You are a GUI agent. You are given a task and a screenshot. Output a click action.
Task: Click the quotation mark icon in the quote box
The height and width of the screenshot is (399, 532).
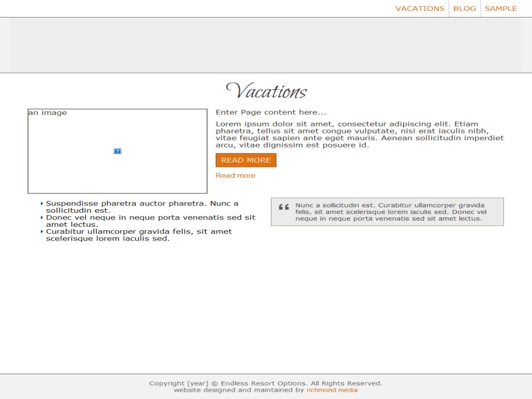point(284,207)
